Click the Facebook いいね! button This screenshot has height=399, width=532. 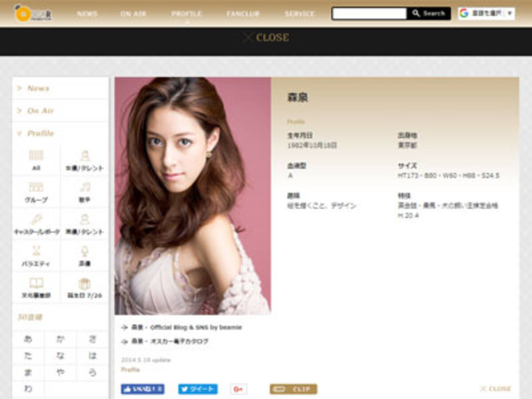pos(143,389)
